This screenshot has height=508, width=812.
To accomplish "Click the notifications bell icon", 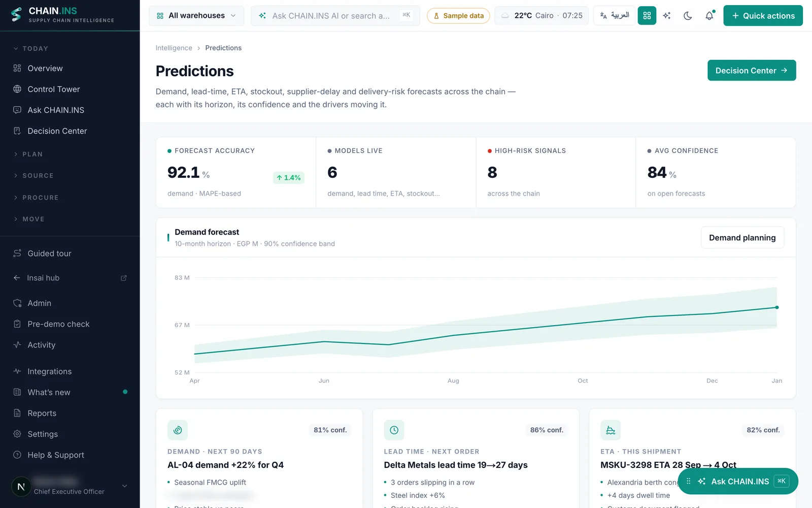I will (x=709, y=16).
